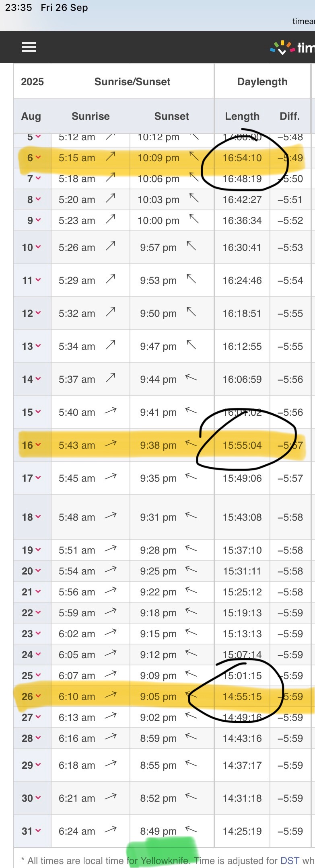Screen dimensions: 315x868
Task: Expand details for August 26 row
Action: [38, 696]
